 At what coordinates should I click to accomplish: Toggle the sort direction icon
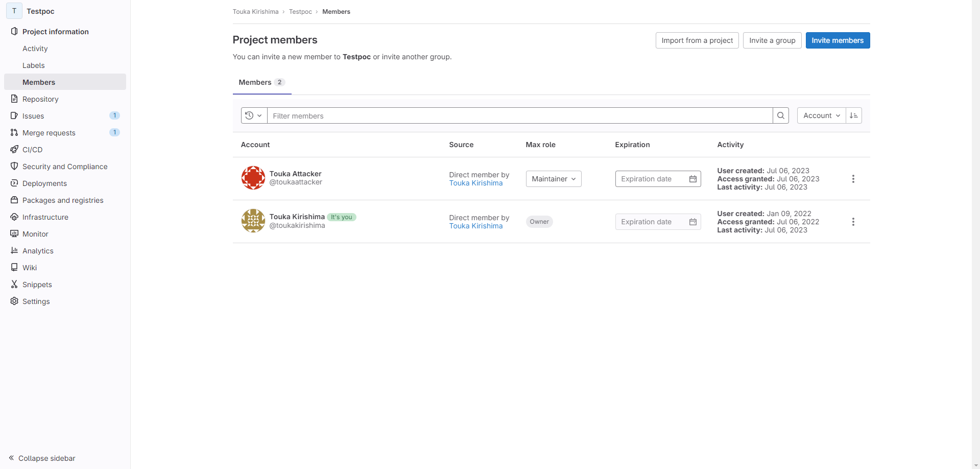point(853,115)
